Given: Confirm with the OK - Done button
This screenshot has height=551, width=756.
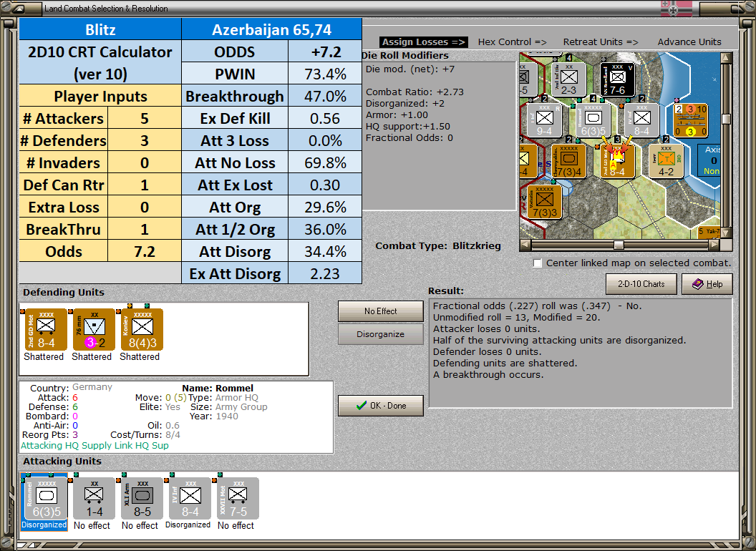Looking at the screenshot, I should pos(380,406).
